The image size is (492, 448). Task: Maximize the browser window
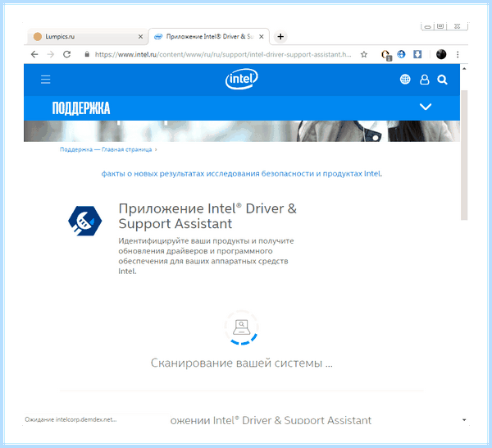pos(440,26)
